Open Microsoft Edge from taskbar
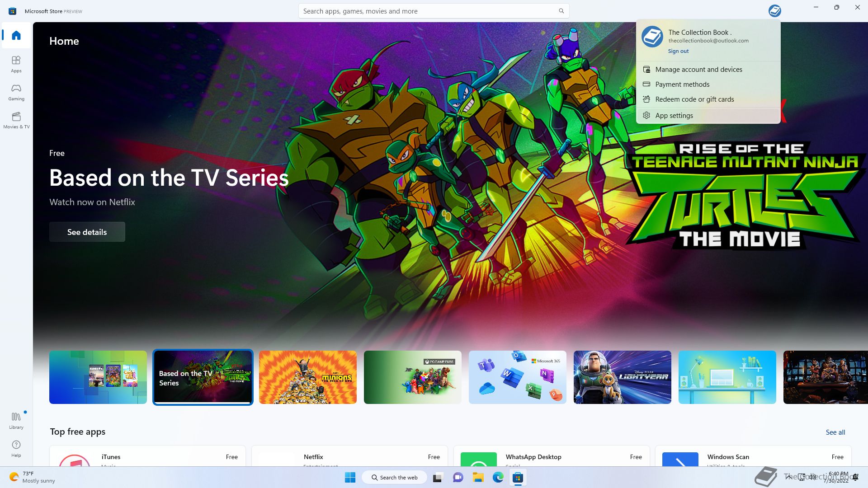The width and height of the screenshot is (868, 488). click(498, 478)
